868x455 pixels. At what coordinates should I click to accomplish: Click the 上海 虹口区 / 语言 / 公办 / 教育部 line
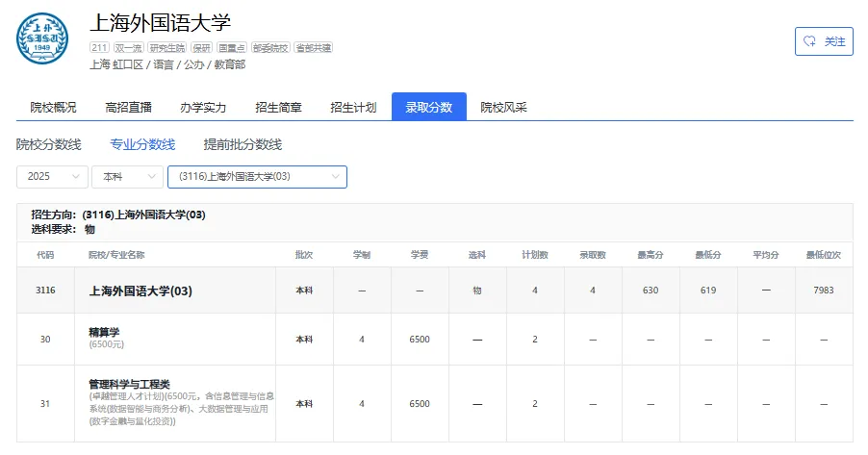coord(167,64)
